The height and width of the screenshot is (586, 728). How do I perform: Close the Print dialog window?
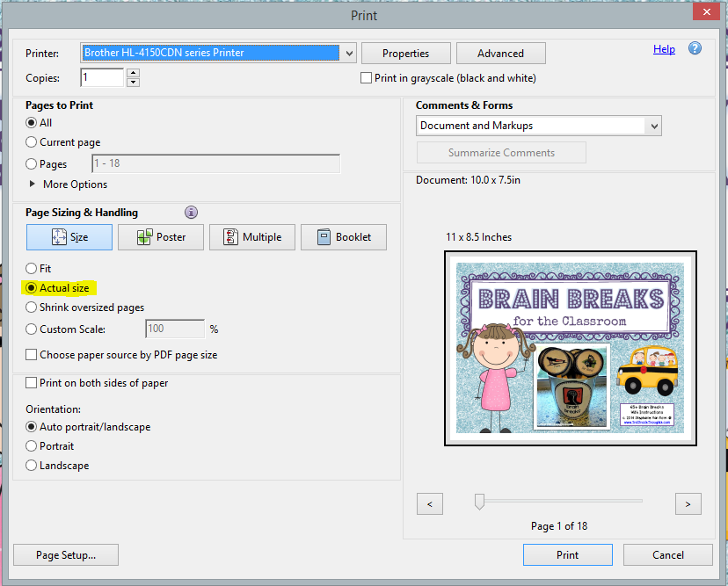click(706, 11)
